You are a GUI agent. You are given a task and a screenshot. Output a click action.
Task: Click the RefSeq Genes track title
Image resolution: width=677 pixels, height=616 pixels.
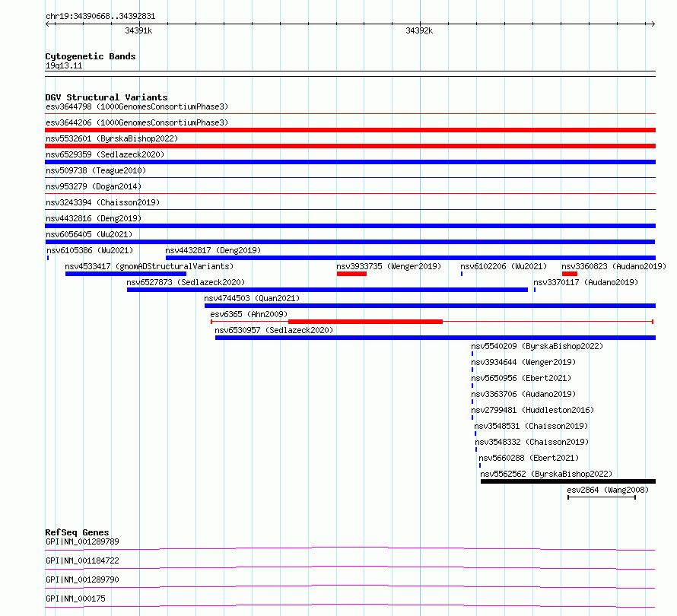tap(78, 532)
